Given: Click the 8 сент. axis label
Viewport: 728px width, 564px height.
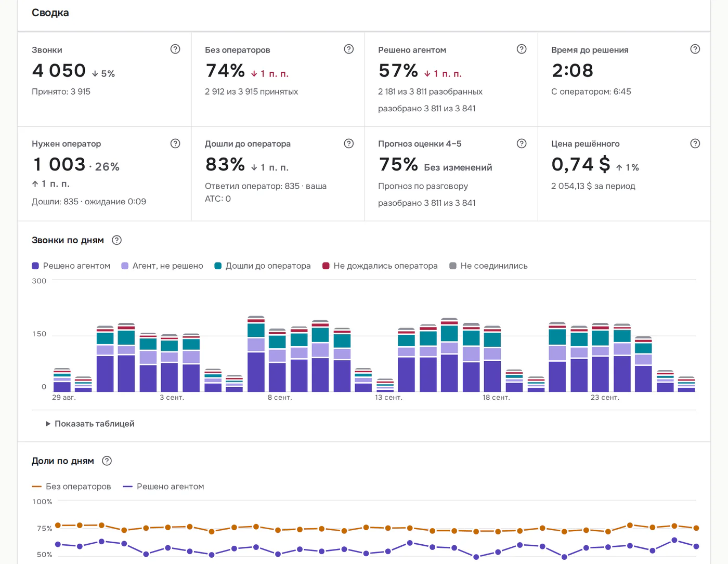Looking at the screenshot, I should 280,398.
